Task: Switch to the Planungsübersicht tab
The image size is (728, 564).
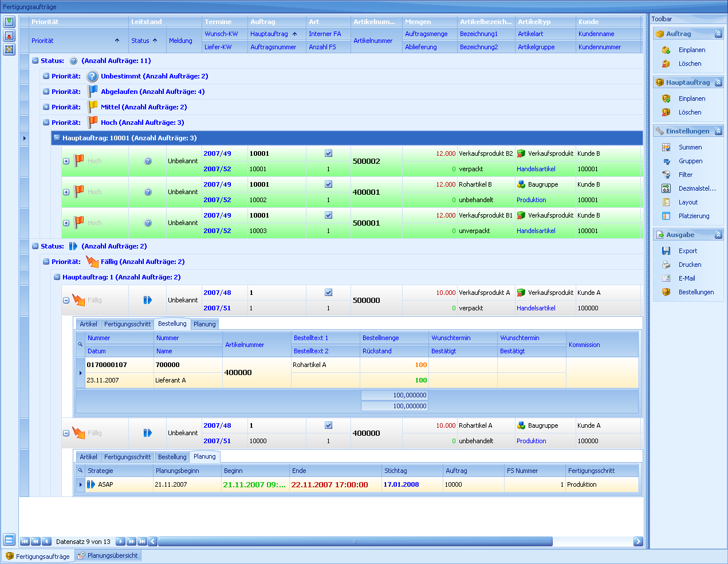Action: (x=108, y=555)
